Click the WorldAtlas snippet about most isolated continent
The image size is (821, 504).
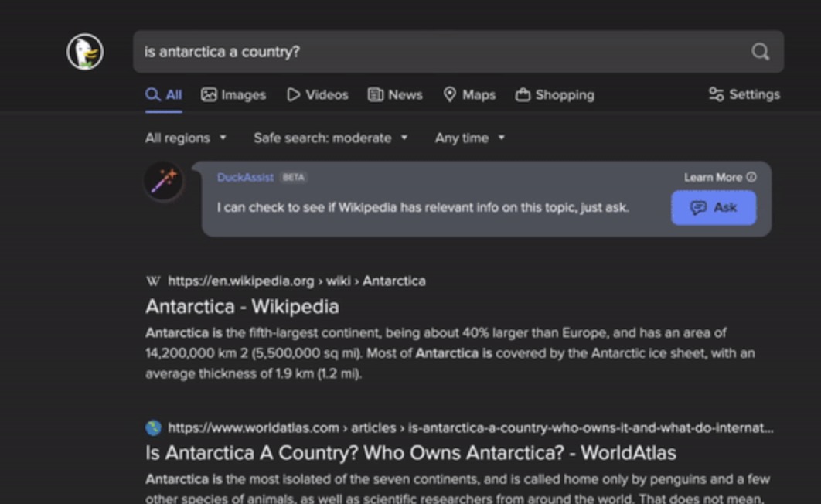coord(458,488)
